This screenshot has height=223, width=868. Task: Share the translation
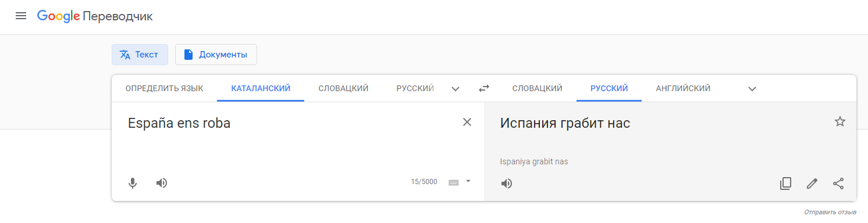click(838, 184)
